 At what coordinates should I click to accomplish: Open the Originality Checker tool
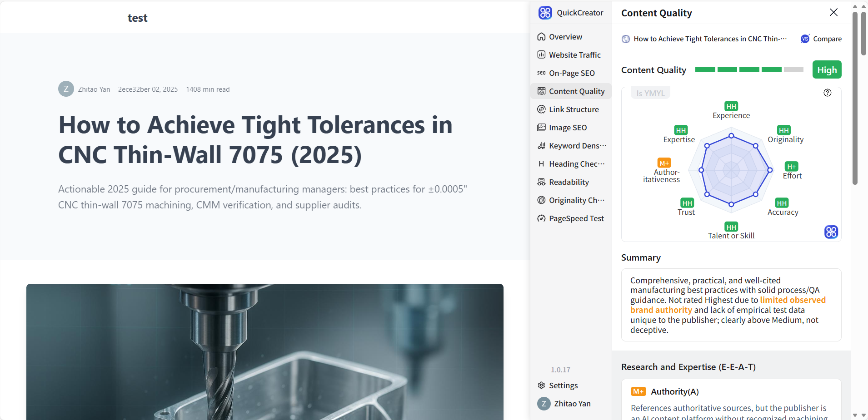(x=576, y=200)
